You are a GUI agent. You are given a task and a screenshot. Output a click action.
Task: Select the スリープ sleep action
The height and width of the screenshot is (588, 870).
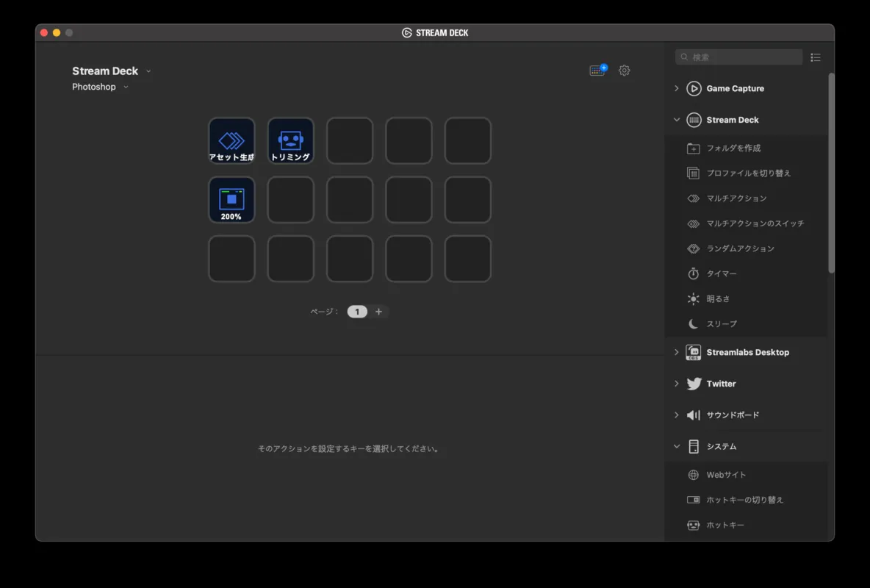pos(721,323)
